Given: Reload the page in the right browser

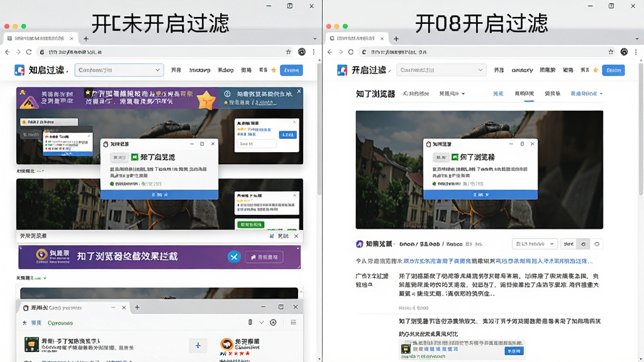Looking at the screenshot, I should coord(351,52).
